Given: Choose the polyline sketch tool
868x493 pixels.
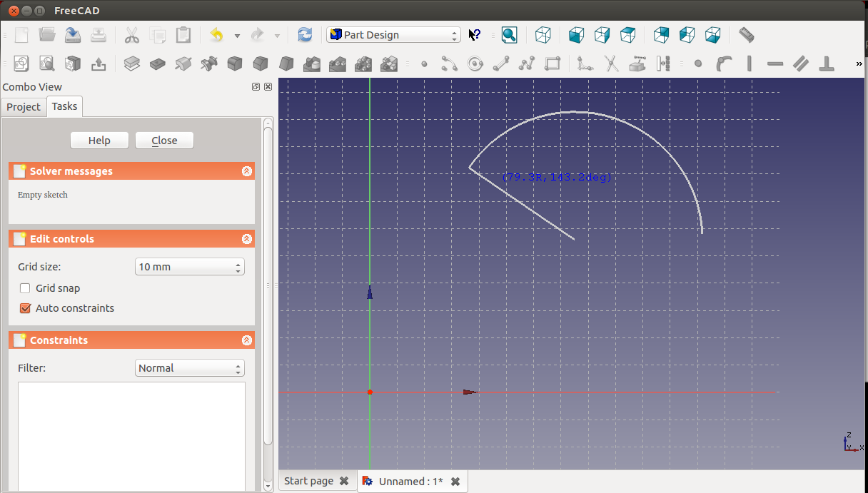Looking at the screenshot, I should point(527,63).
